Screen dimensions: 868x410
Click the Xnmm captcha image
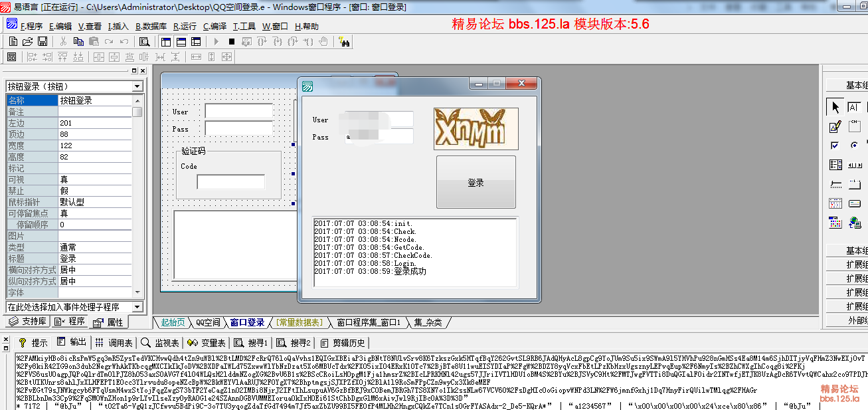pos(476,128)
